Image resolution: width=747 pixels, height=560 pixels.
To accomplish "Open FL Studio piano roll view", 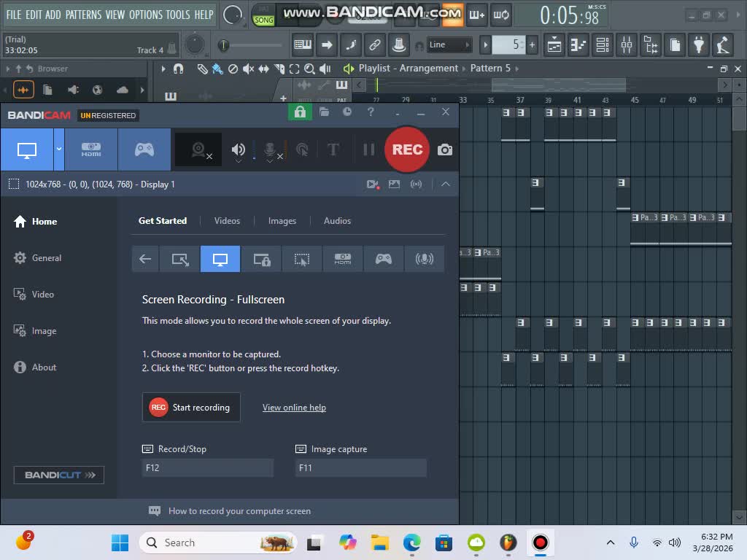I will (578, 44).
